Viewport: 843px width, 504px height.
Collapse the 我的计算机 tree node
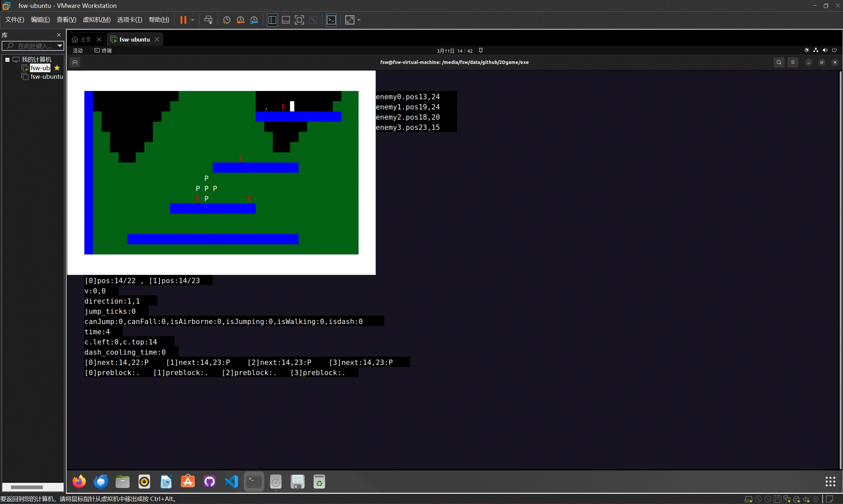pyautogui.click(x=7, y=59)
